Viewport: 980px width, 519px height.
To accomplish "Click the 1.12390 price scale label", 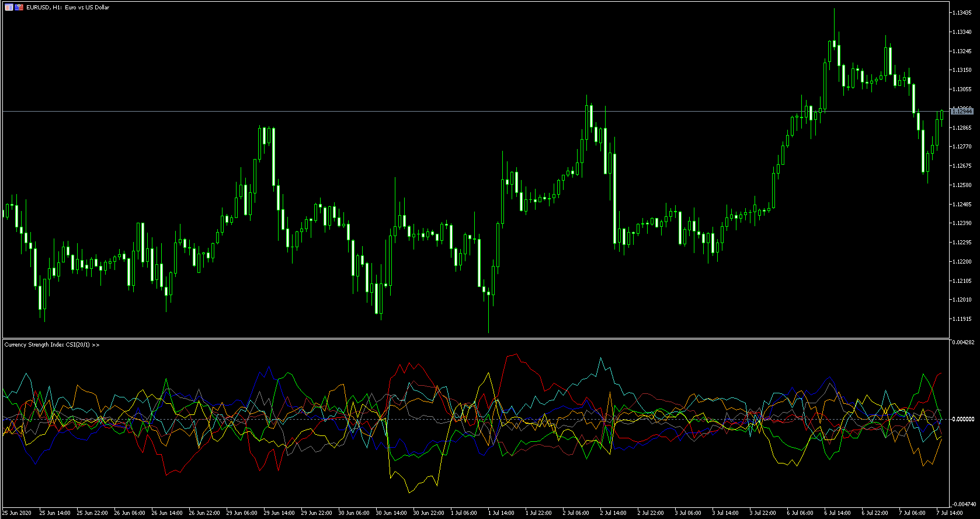I will coord(962,223).
